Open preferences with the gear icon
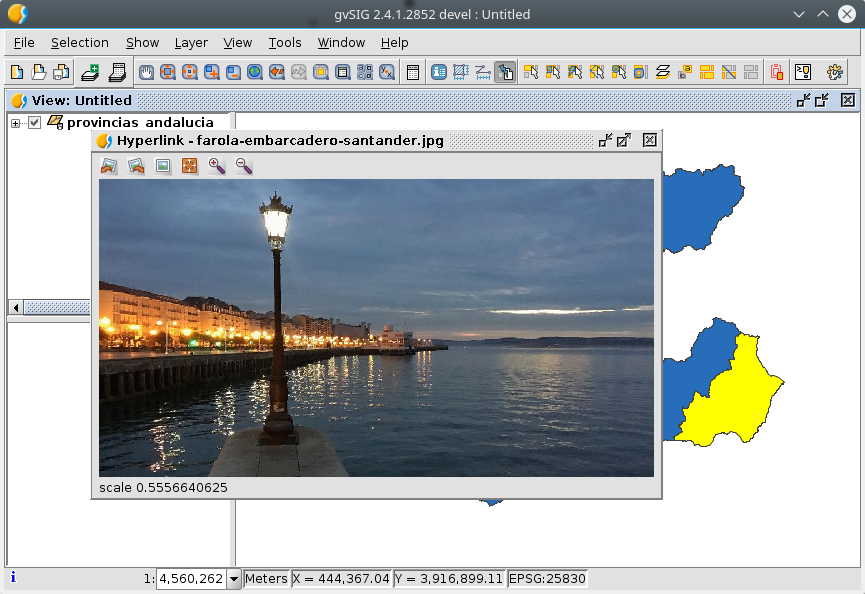The height and width of the screenshot is (594, 865). (834, 72)
